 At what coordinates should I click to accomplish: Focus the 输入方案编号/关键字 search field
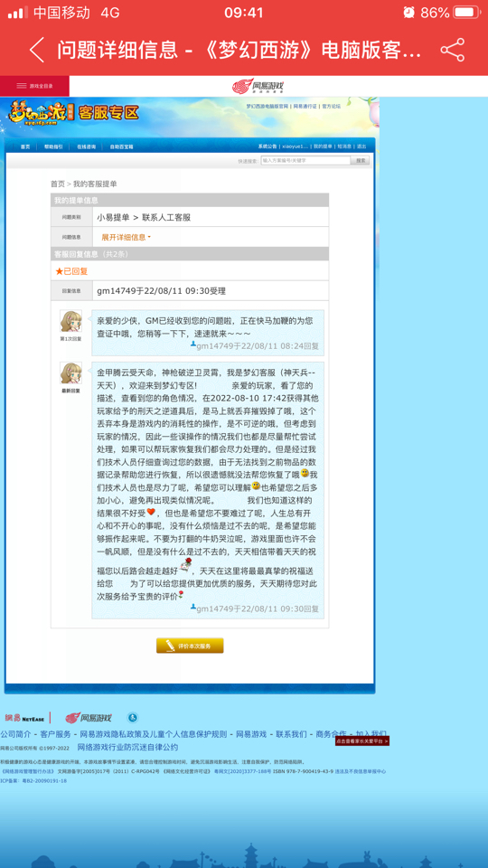tap(306, 161)
